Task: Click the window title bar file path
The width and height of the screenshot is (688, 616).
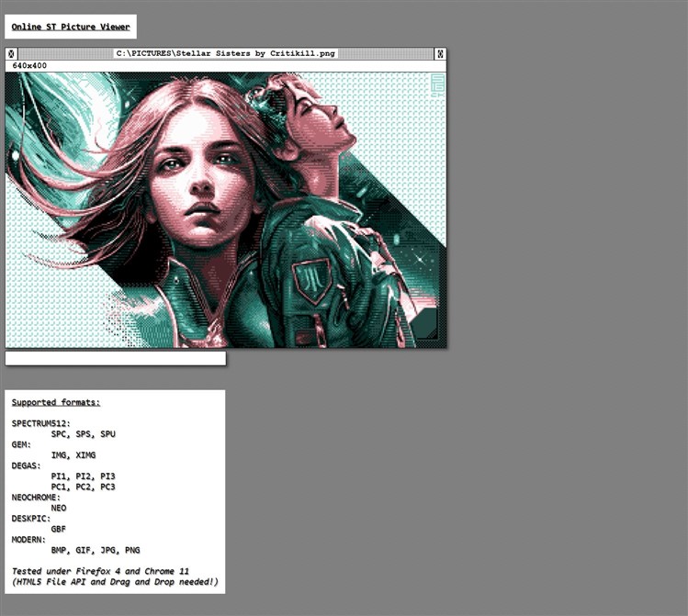Action: [226, 53]
